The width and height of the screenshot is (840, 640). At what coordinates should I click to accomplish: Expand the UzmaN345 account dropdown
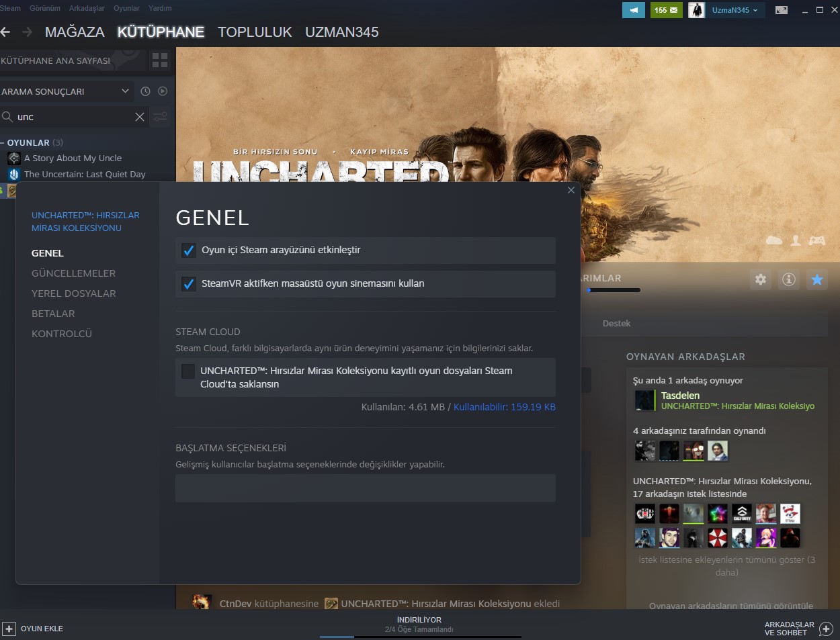(x=735, y=10)
